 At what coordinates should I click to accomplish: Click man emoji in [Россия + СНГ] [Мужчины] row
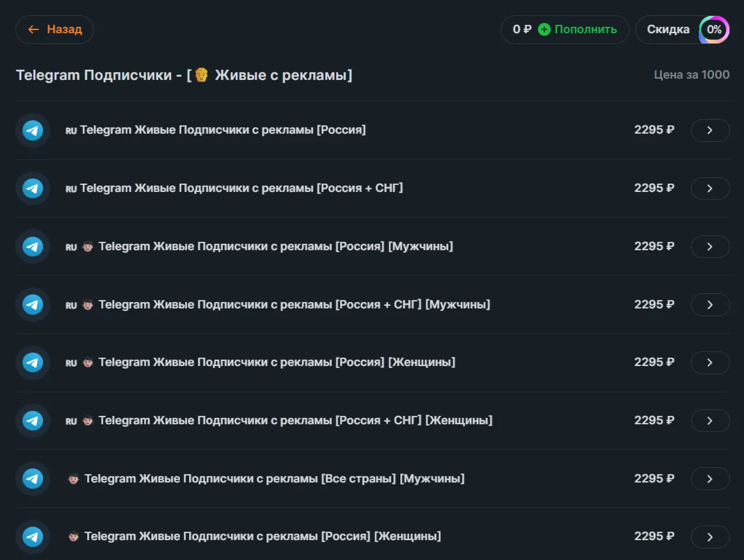point(88,305)
